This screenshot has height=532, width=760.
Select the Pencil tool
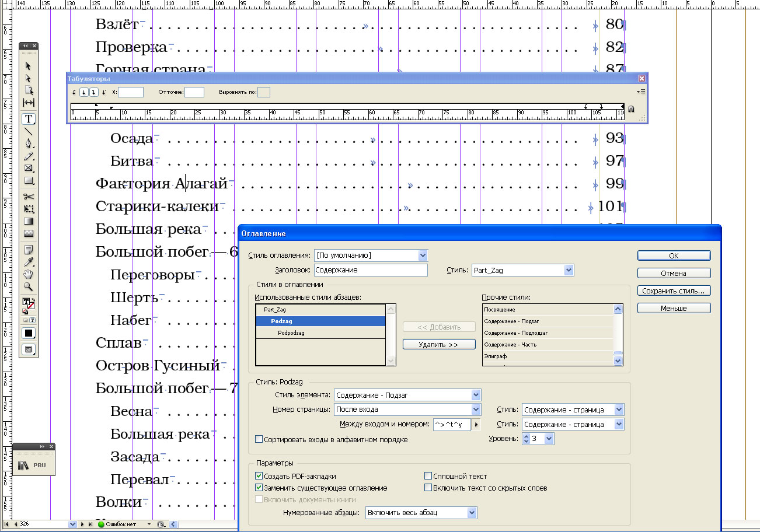pos(28,156)
